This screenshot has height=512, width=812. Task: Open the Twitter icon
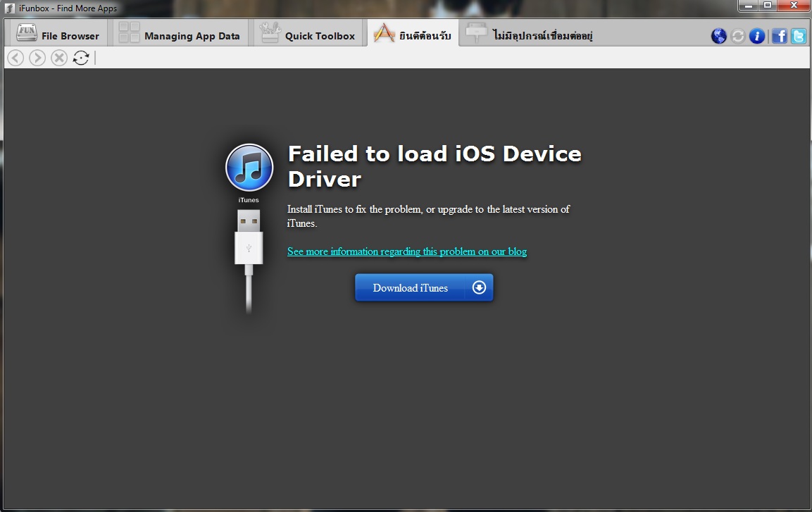click(798, 36)
